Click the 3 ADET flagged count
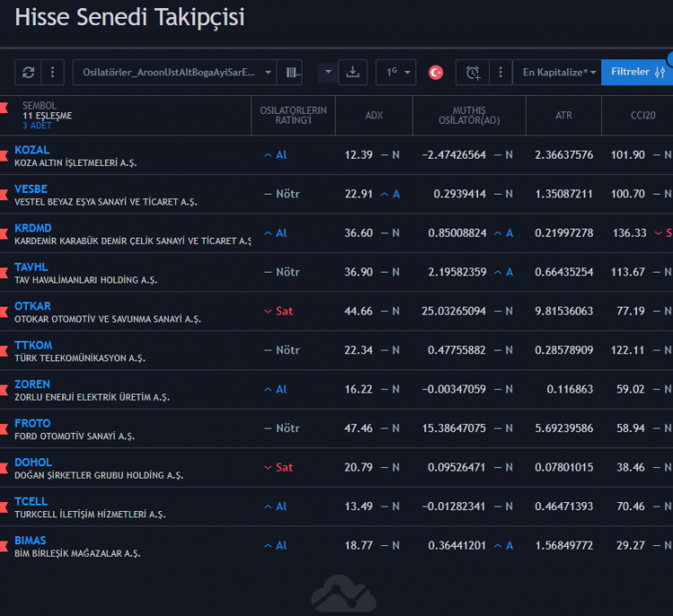673x616 pixels. [x=37, y=126]
